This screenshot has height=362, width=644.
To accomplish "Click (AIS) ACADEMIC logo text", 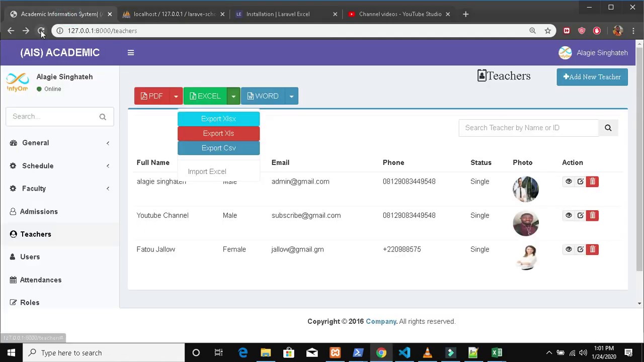I will (x=60, y=52).
